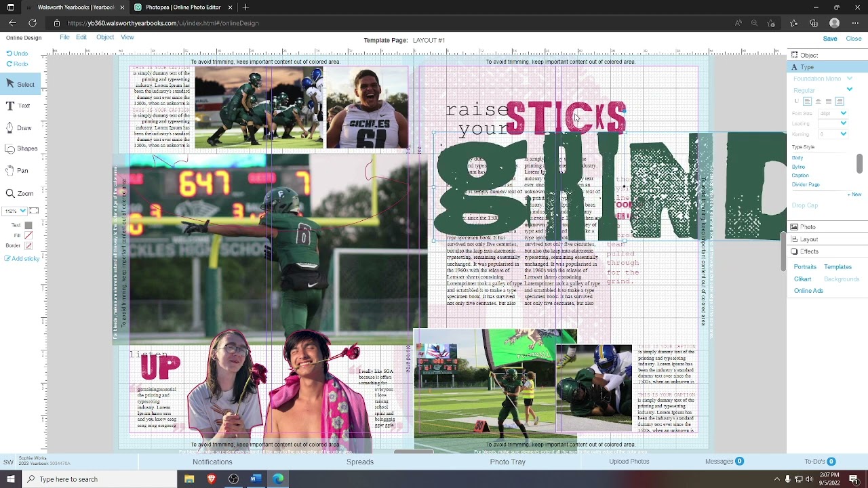The width and height of the screenshot is (868, 488).
Task: Expand the Effects panel
Action: tap(809, 251)
